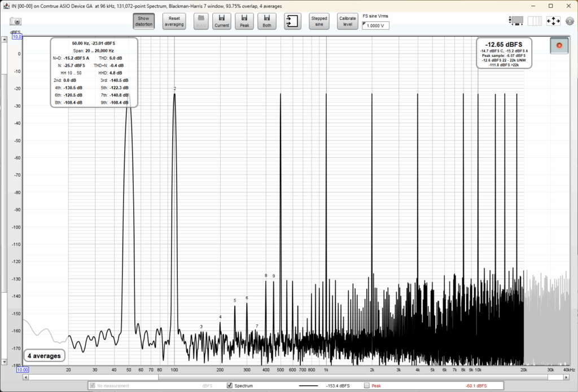
Task: Minimize the RTA window
Action: point(533,6)
